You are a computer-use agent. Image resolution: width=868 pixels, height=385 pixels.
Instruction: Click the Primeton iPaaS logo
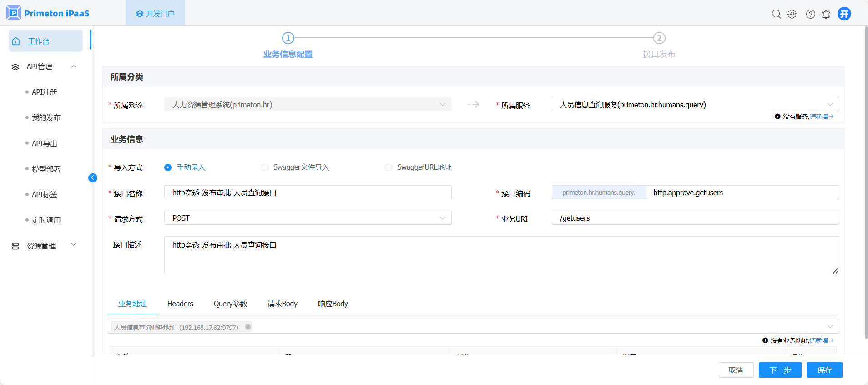click(x=48, y=13)
